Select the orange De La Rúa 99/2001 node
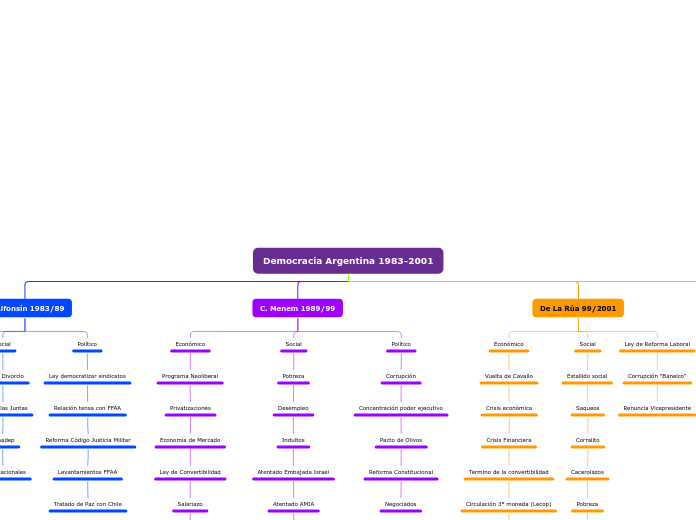This screenshot has height=520, width=696. click(x=578, y=308)
